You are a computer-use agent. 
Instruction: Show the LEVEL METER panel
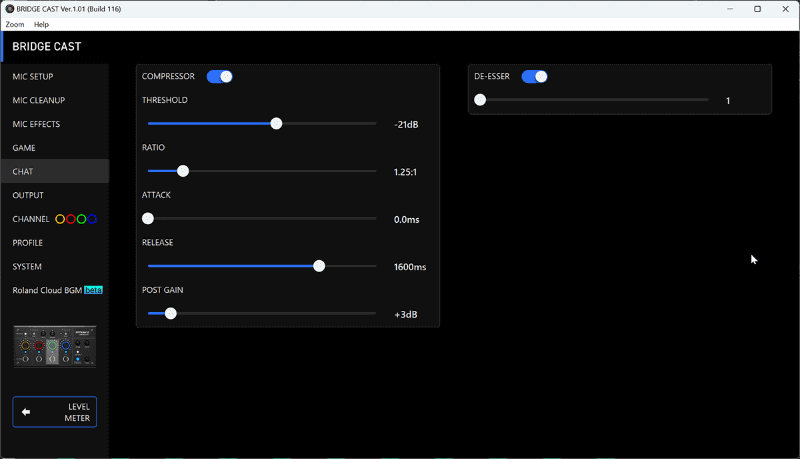[x=55, y=412]
